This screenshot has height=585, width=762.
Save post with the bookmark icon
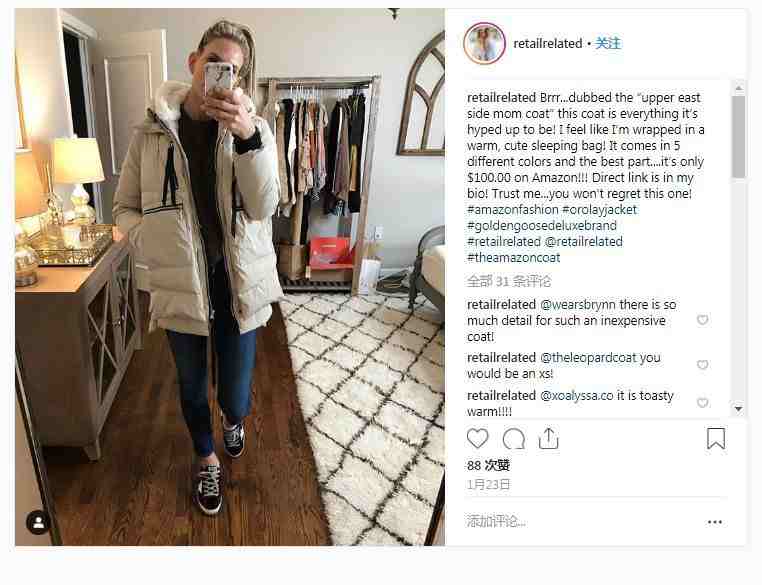pos(716,438)
